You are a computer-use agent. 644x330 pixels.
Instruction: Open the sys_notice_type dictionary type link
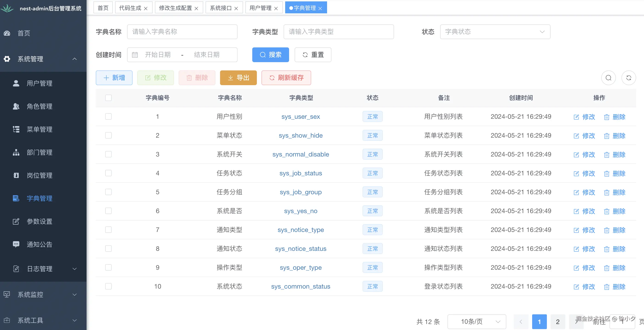(x=301, y=230)
